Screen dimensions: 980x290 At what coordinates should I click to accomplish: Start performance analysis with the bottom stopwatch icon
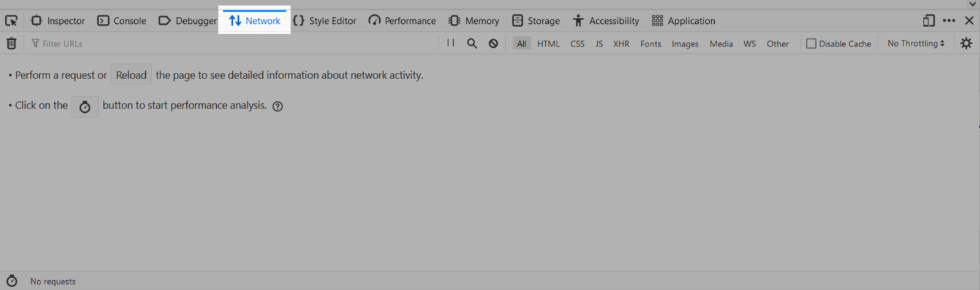point(12,281)
